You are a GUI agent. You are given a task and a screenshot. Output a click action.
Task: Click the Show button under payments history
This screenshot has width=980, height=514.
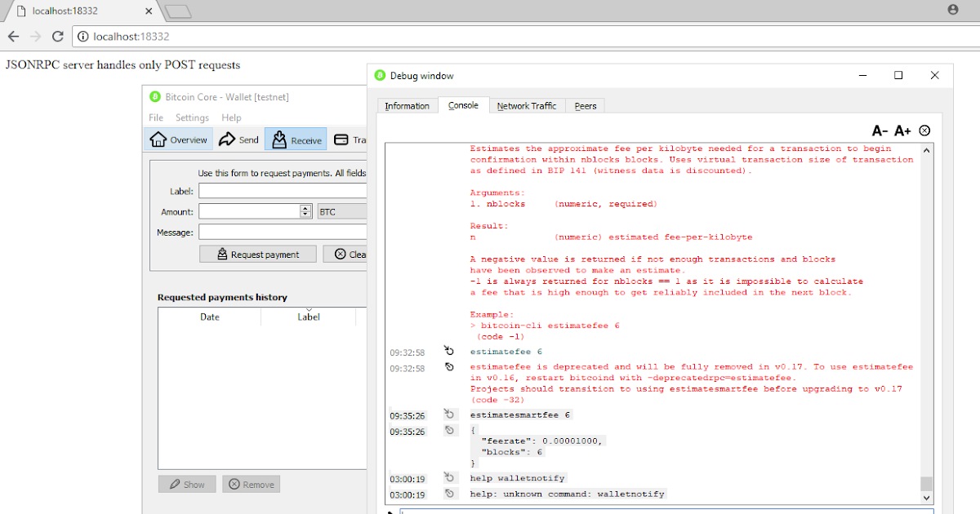point(187,484)
